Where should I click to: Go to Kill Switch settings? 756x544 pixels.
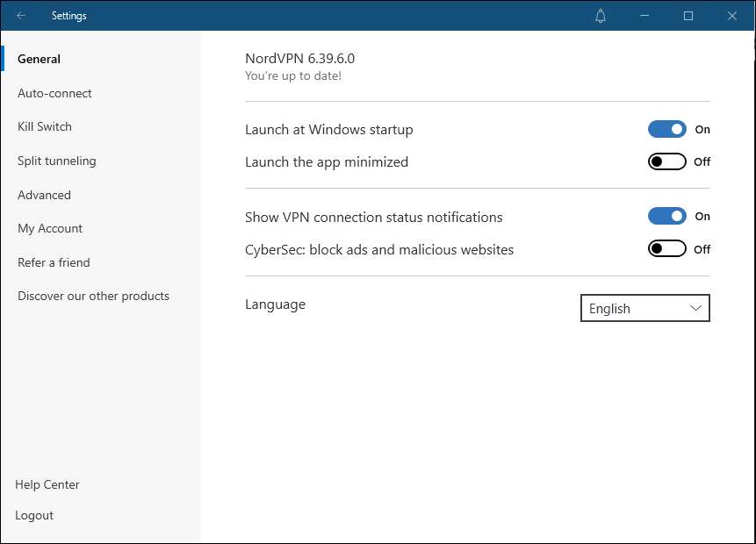pyautogui.click(x=45, y=126)
